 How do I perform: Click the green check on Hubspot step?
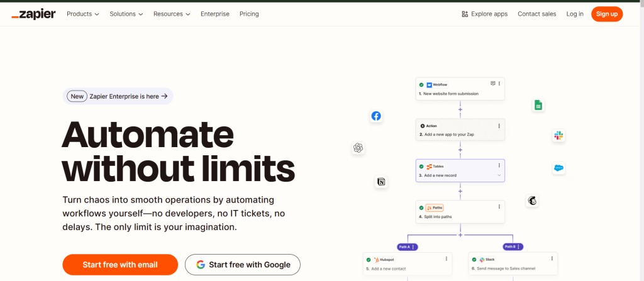(369, 260)
